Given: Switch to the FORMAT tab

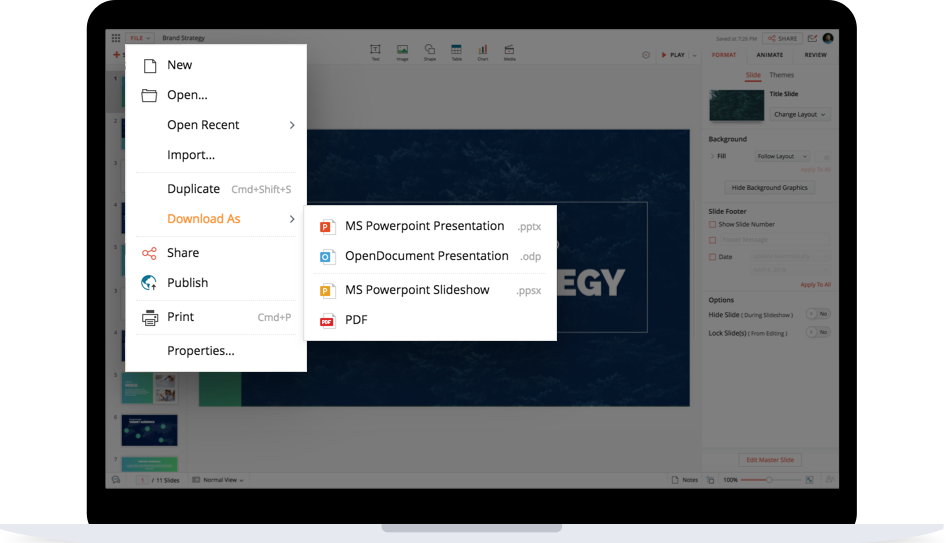Looking at the screenshot, I should coord(724,55).
